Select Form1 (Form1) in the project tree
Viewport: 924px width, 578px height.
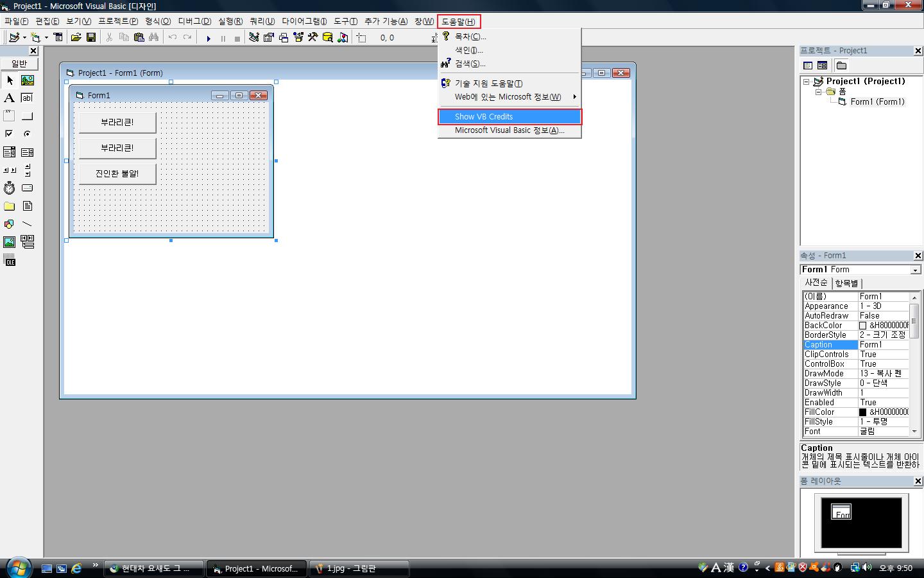pos(877,102)
